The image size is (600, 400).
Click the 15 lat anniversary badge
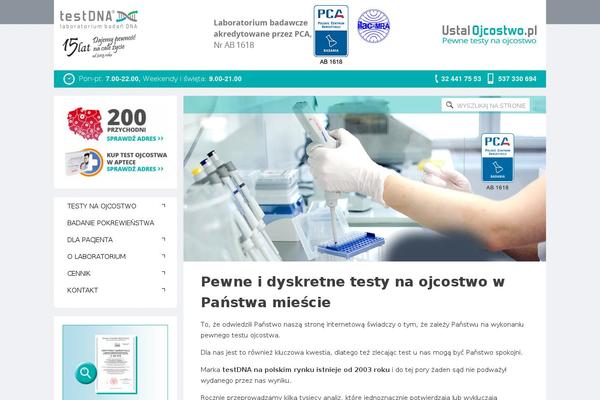pyautogui.click(x=99, y=46)
